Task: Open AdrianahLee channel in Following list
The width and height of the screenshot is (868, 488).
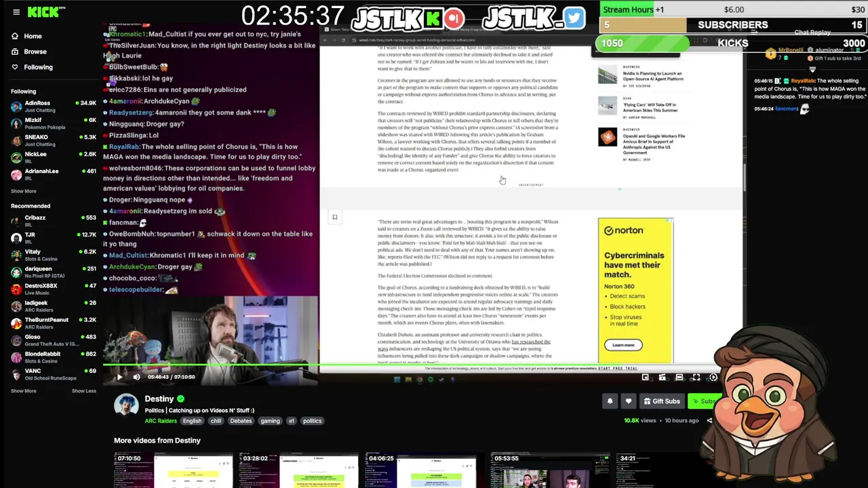Action: click(53, 174)
